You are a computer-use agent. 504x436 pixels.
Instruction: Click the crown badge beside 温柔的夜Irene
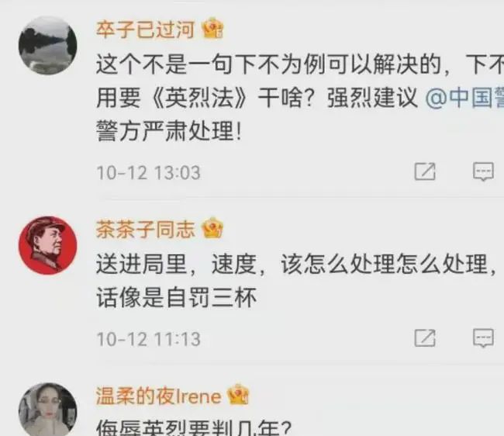pyautogui.click(x=238, y=395)
